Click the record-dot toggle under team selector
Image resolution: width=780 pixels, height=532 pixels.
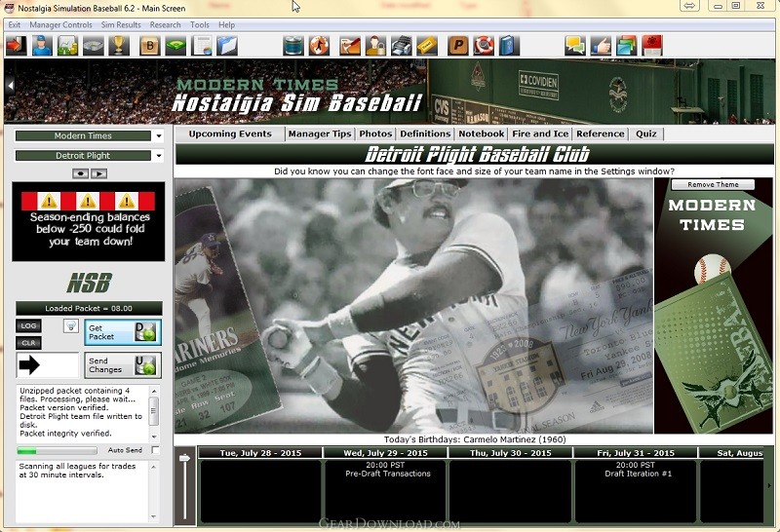80,173
